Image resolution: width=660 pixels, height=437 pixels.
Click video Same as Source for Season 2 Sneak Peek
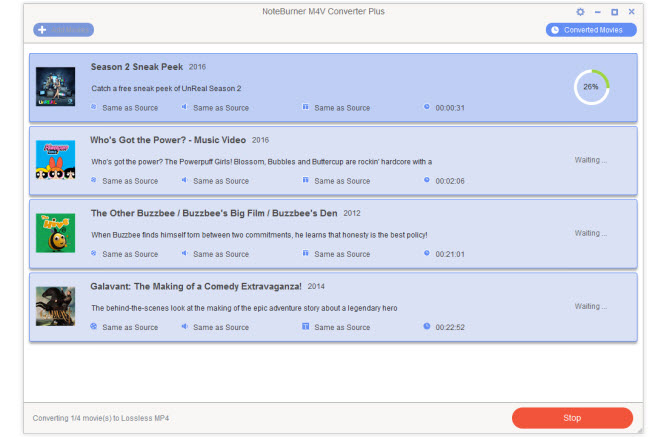point(130,108)
